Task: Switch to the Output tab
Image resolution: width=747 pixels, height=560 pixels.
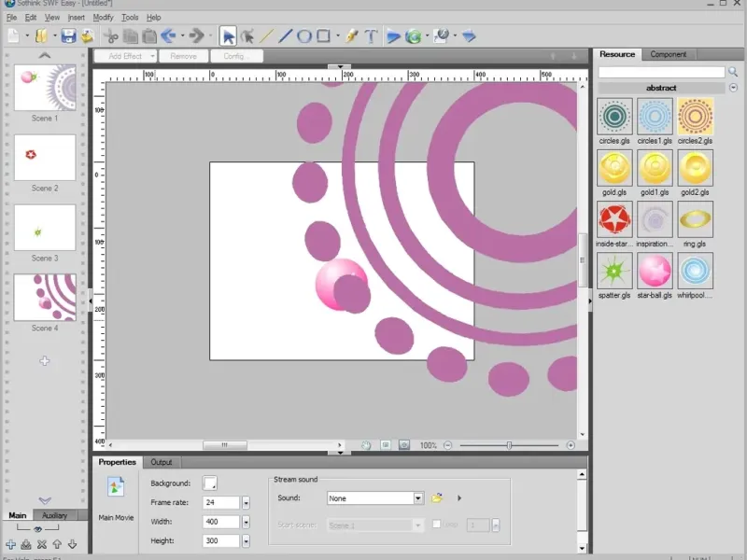Action: point(162,462)
